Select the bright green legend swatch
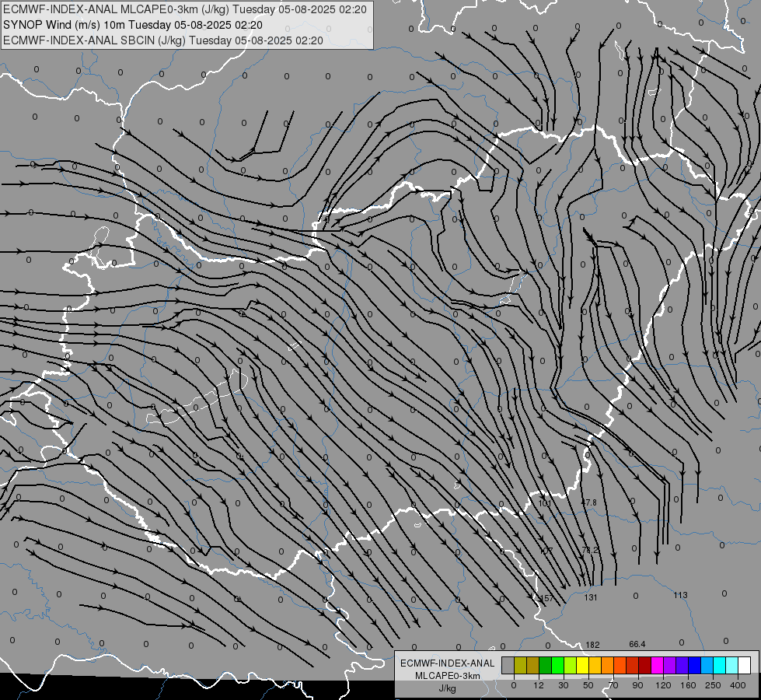Image resolution: width=761 pixels, height=700 pixels. (557, 665)
